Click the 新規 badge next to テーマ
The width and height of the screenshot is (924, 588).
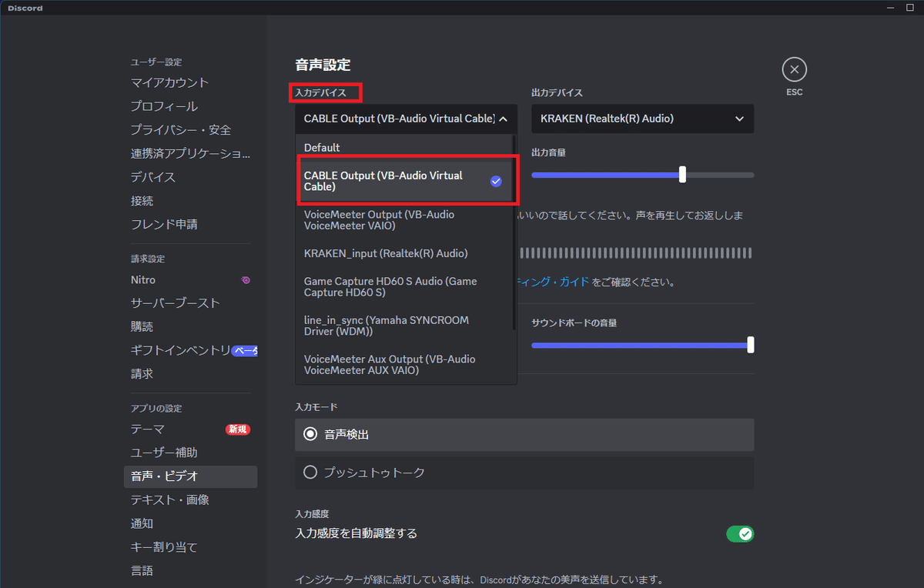(x=238, y=429)
